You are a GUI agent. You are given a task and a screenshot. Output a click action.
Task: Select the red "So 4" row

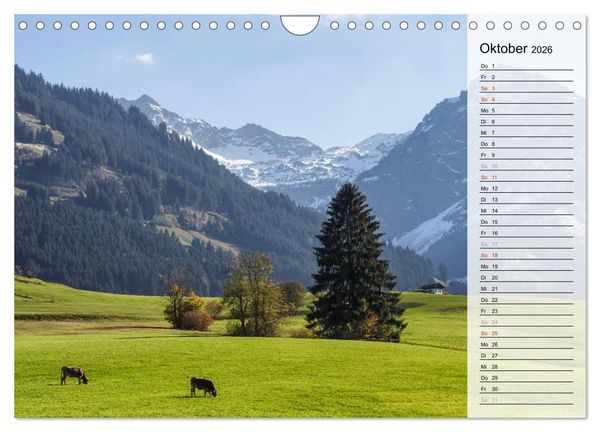(526, 99)
